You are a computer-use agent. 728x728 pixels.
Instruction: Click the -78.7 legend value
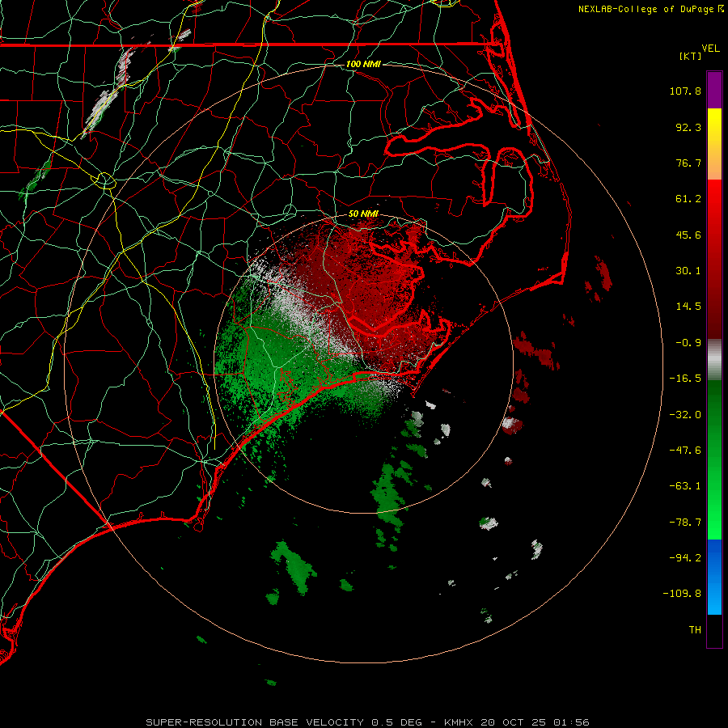pyautogui.click(x=685, y=523)
